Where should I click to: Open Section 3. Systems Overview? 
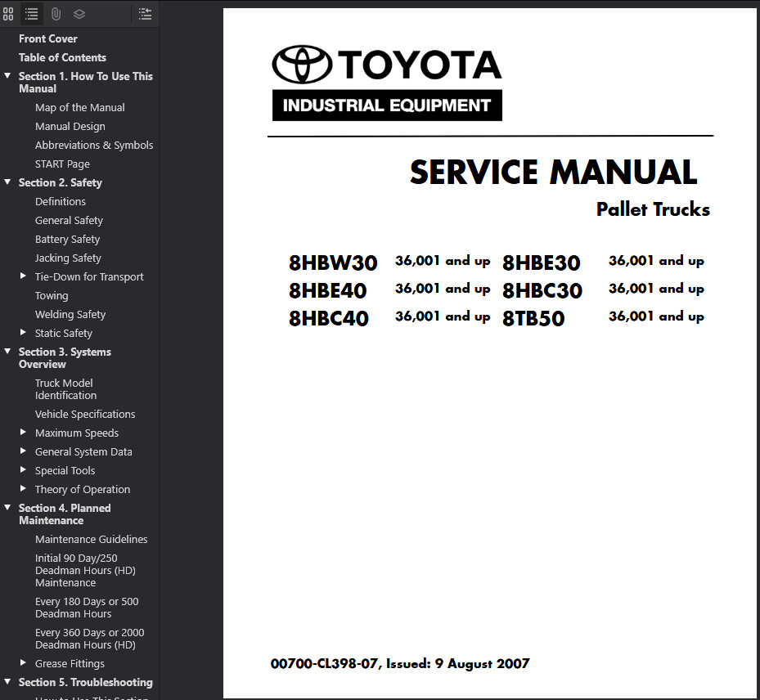pyautogui.click(x=65, y=358)
